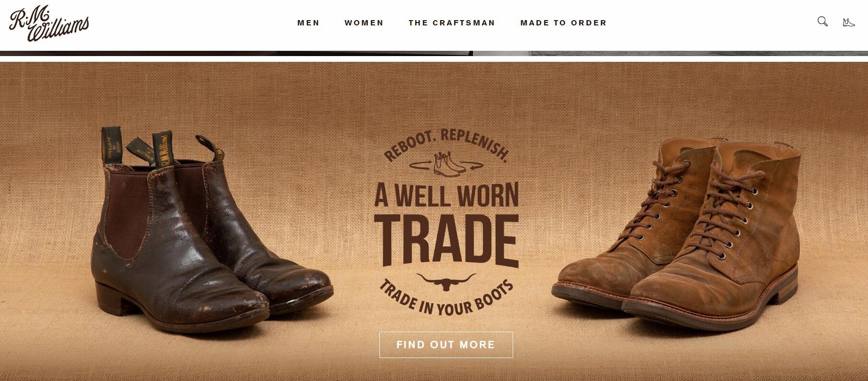Click the FIND OUT MORE button
Image resolution: width=868 pixels, height=381 pixels.
[x=446, y=345]
